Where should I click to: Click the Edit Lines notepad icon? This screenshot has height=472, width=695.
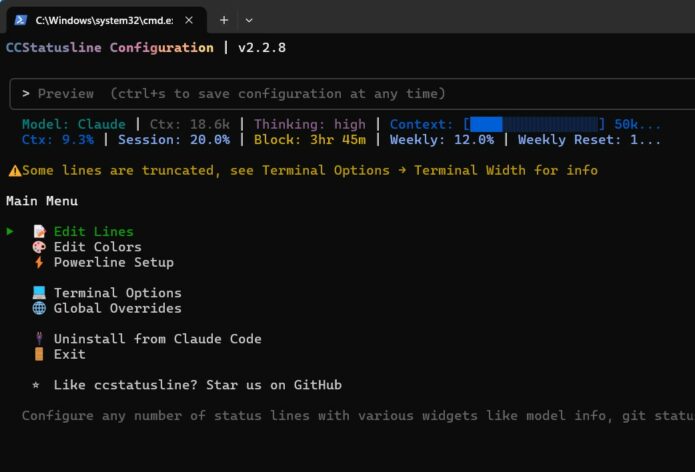click(x=39, y=232)
